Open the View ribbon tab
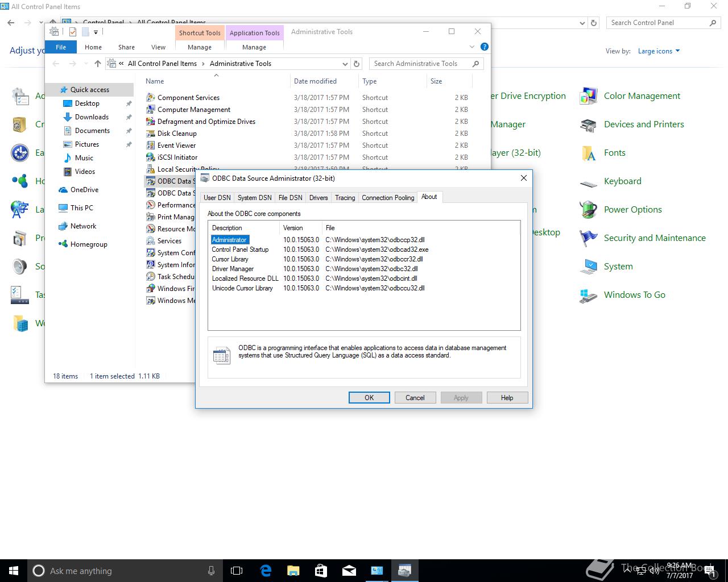 click(158, 47)
